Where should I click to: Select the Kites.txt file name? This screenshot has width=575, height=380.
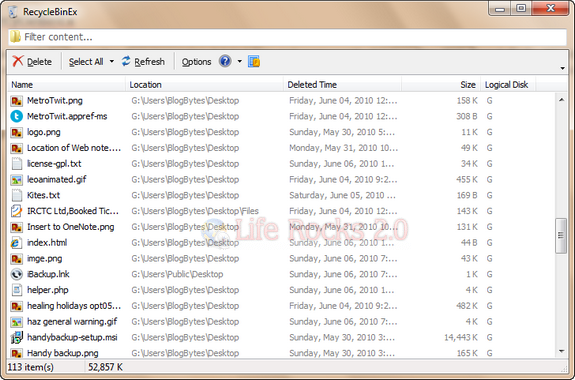coord(43,195)
